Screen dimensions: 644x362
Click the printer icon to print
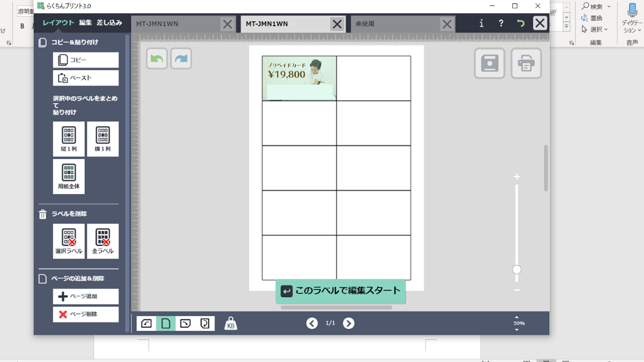526,63
